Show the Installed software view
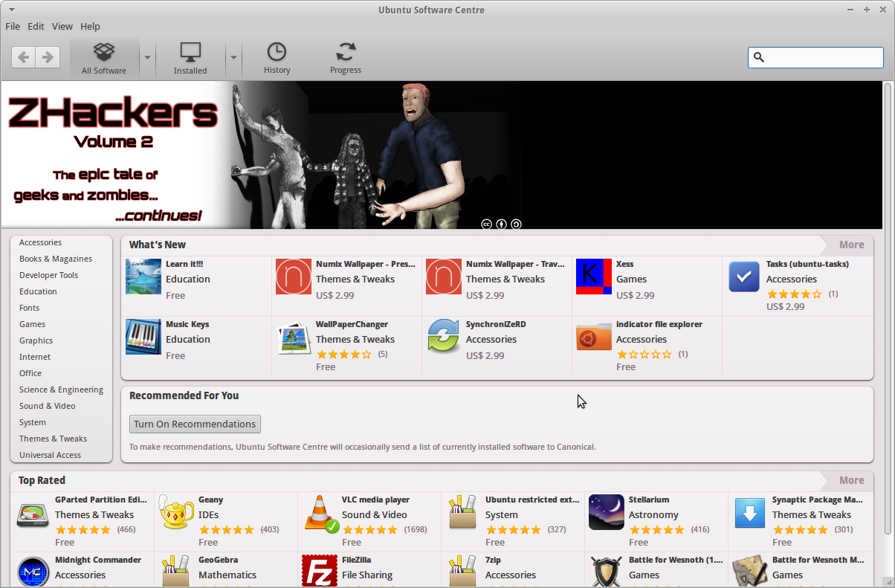Viewport: 895px width, 588px height. coord(190,58)
